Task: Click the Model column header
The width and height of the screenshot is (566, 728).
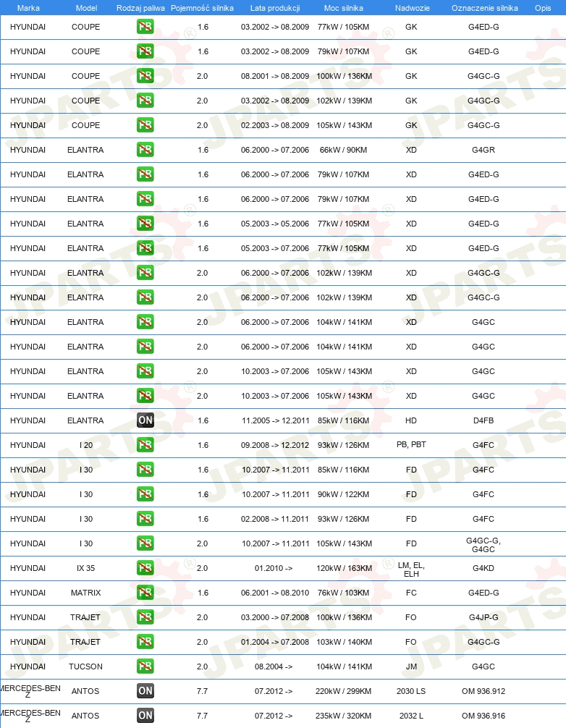Action: pos(86,8)
